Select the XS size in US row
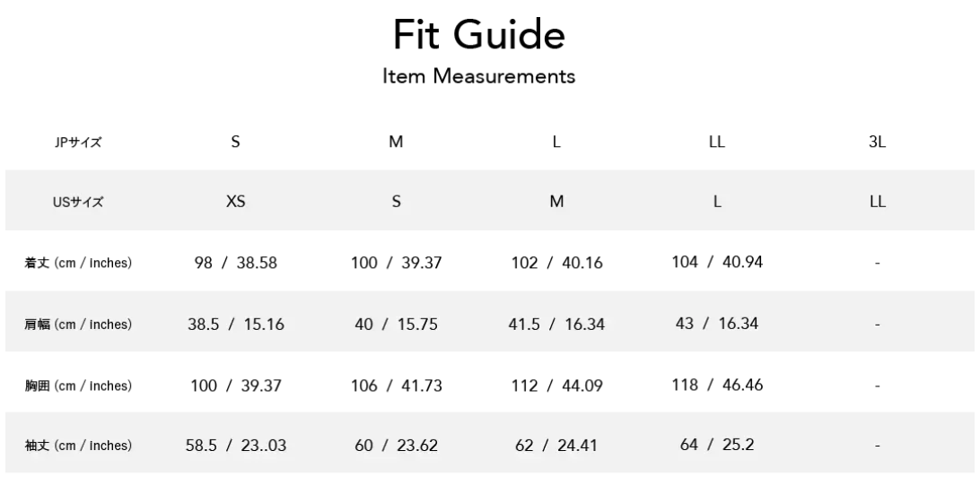 click(235, 202)
